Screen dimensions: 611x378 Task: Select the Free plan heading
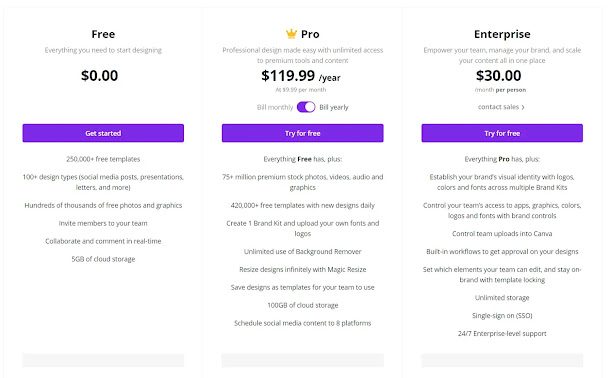coord(103,34)
